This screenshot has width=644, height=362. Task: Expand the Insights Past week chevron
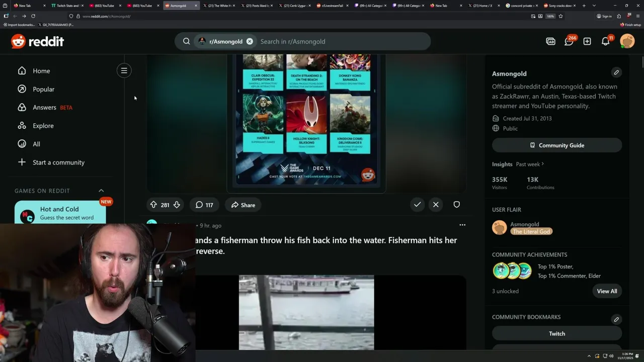[543, 164]
